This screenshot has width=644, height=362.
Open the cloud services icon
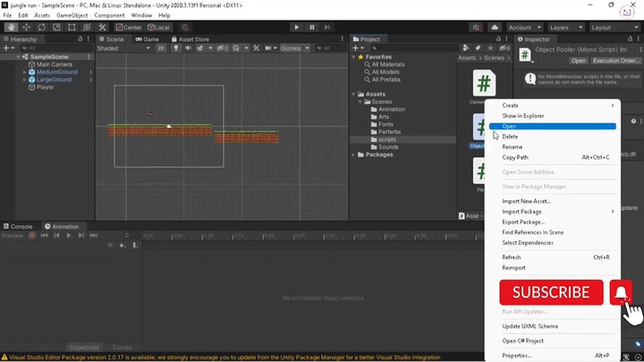pos(495,28)
